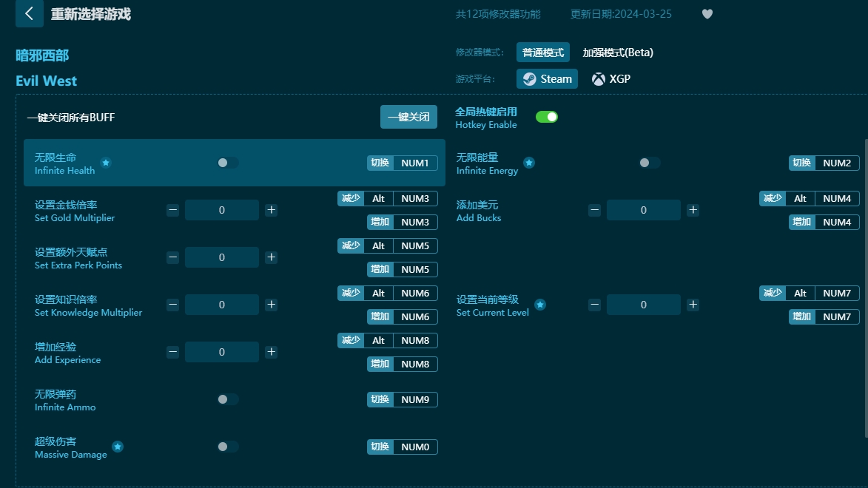Click the star icon beside Infinite Health
Image resolution: width=868 pixels, height=488 pixels.
pos(106,163)
